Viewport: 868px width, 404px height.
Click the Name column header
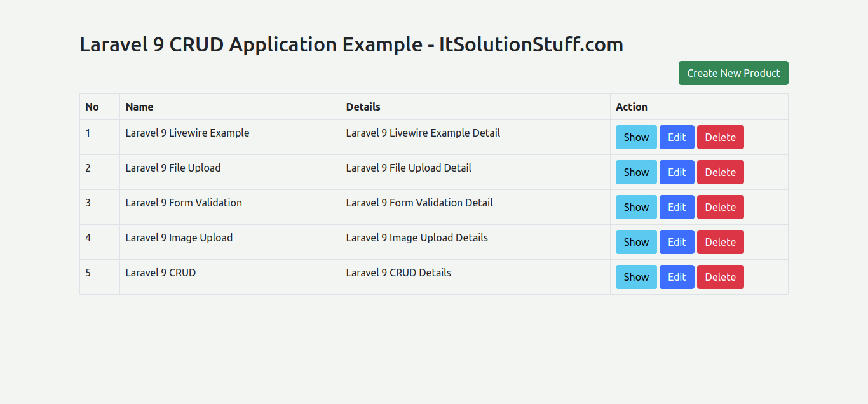(139, 107)
